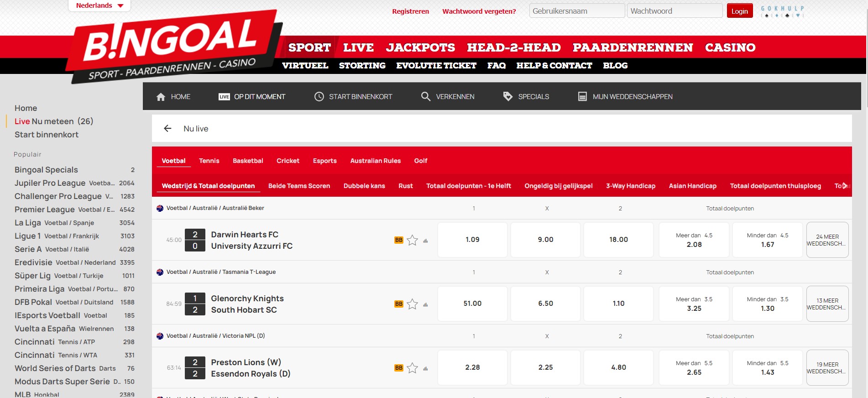Screen dimensions: 868x398
Task: Click the LIVE badge icon beside Op dit moment
Action: (x=224, y=97)
